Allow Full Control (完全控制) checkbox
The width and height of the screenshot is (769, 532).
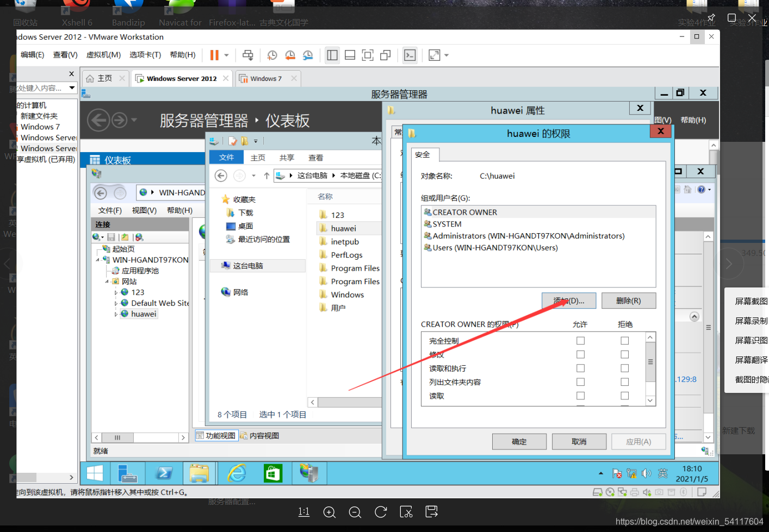[580, 341]
